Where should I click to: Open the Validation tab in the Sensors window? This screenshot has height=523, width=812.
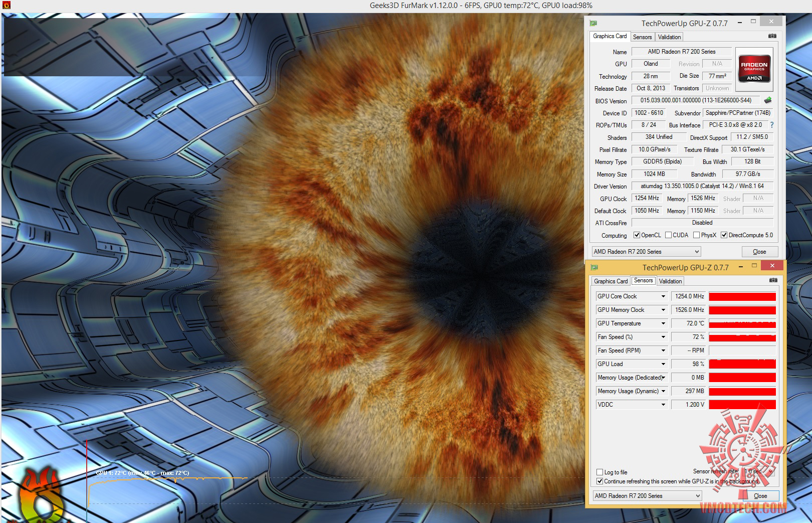click(x=670, y=281)
